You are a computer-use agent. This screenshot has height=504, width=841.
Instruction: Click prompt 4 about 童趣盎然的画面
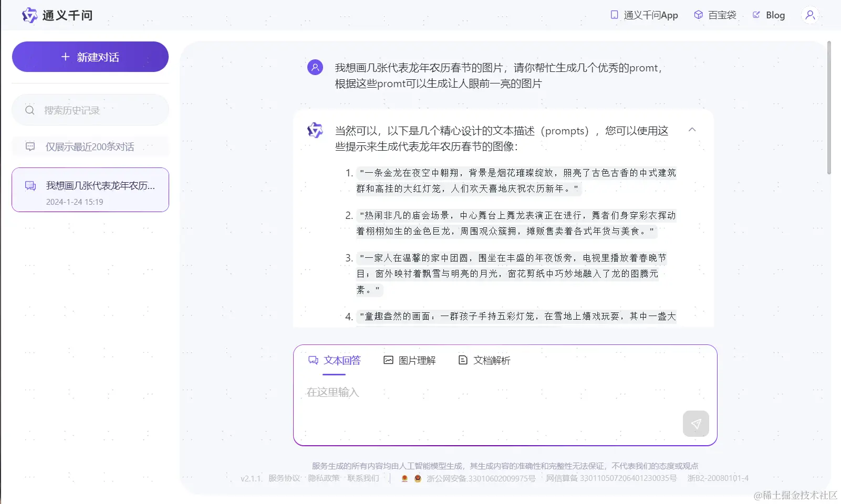(x=516, y=316)
